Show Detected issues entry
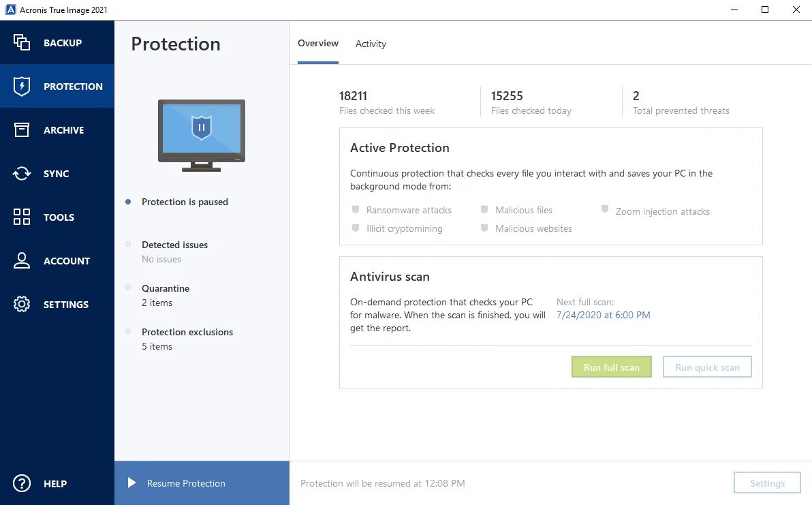Screen dimensions: 812x505 pyautogui.click(x=174, y=251)
